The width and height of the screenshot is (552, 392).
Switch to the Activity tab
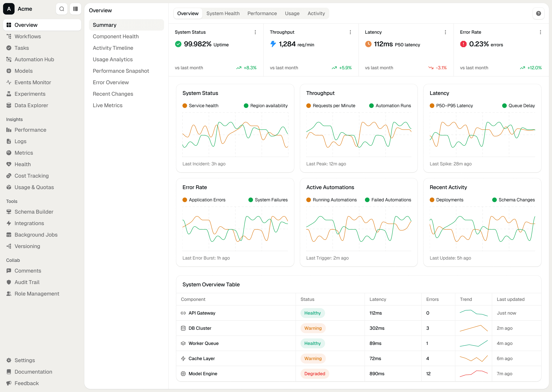pyautogui.click(x=316, y=14)
